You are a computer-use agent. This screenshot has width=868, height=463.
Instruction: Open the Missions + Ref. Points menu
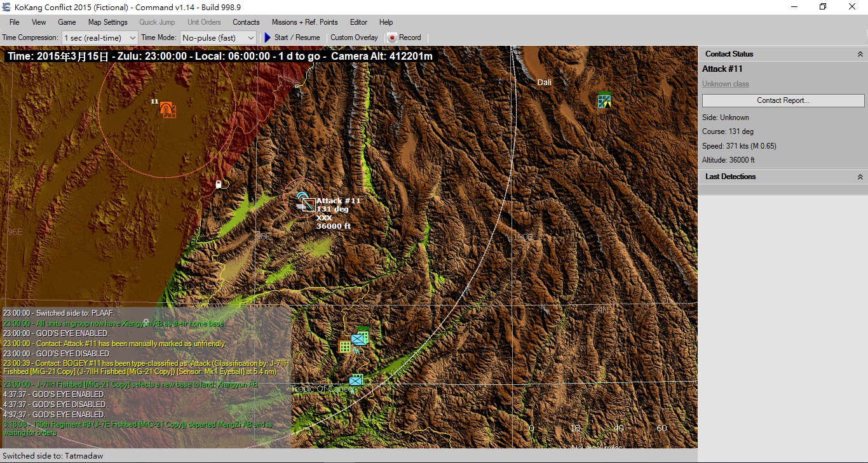click(x=305, y=22)
